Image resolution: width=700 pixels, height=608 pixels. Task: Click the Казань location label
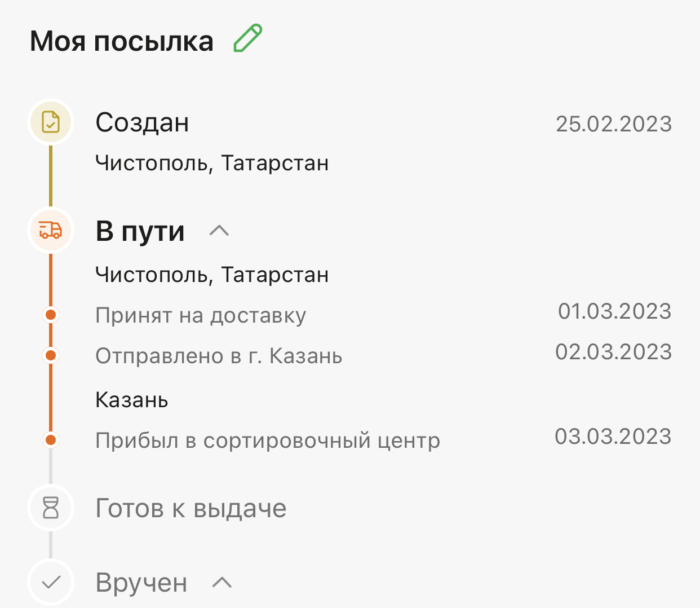pyautogui.click(x=132, y=400)
